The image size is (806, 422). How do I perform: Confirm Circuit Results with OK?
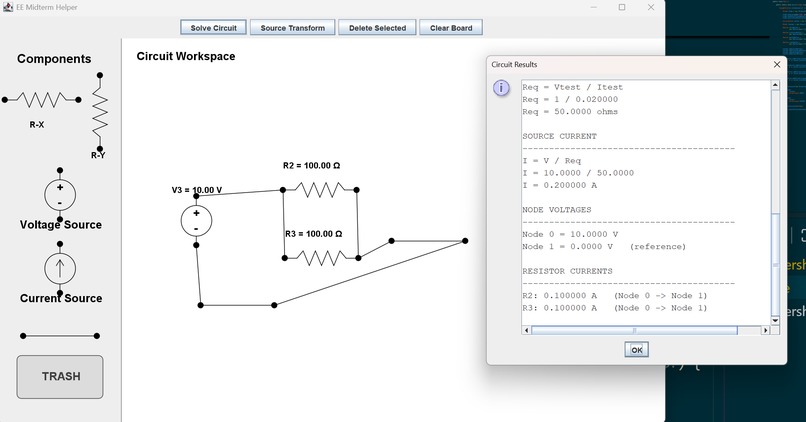(x=636, y=350)
